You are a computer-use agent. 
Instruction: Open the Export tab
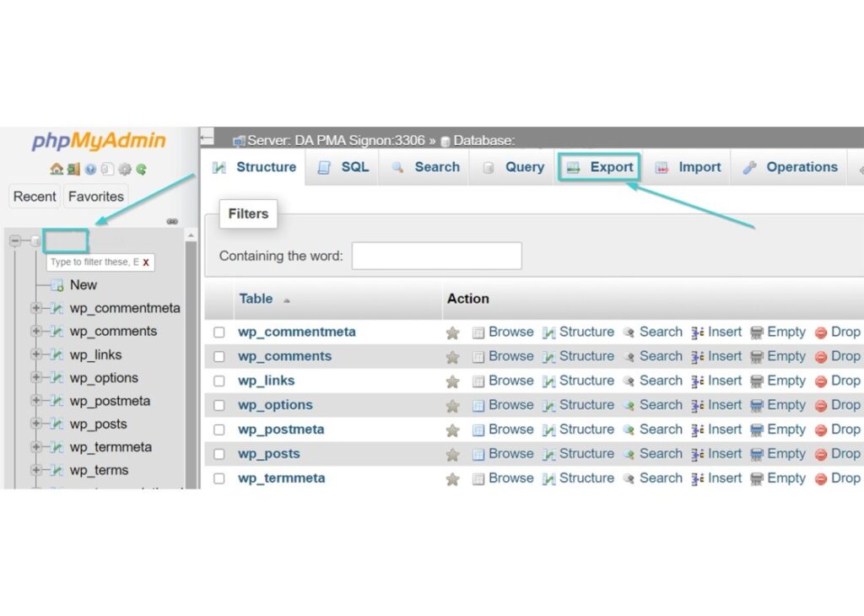600,167
